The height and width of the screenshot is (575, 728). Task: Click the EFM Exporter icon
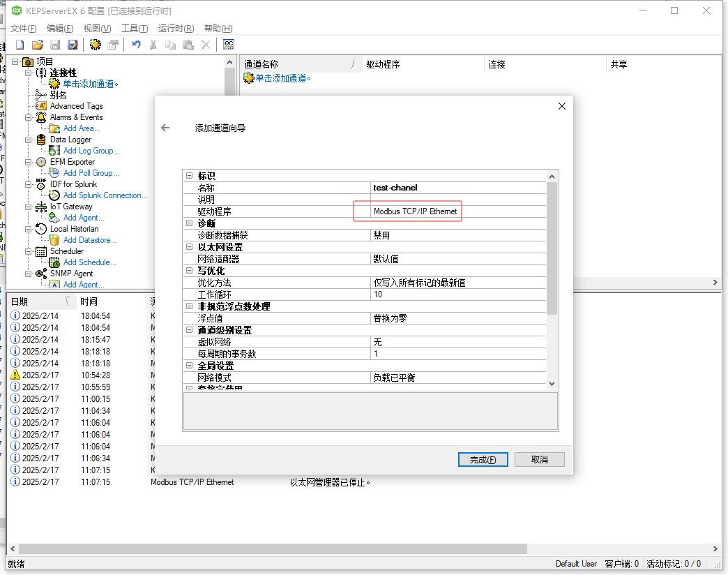(41, 162)
